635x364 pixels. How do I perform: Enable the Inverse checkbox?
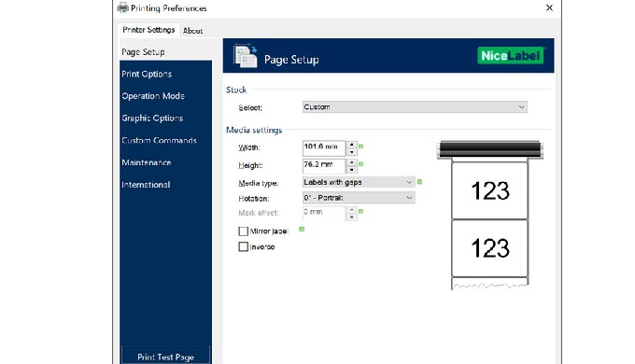(243, 246)
